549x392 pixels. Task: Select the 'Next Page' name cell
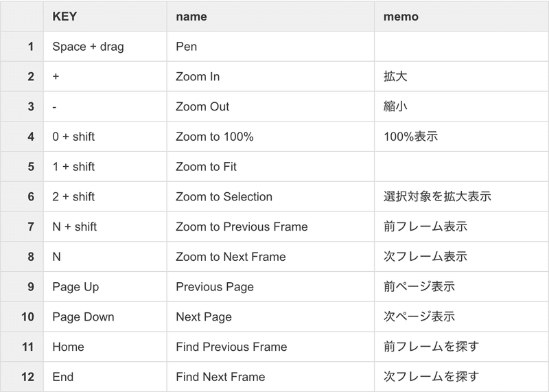click(270, 316)
